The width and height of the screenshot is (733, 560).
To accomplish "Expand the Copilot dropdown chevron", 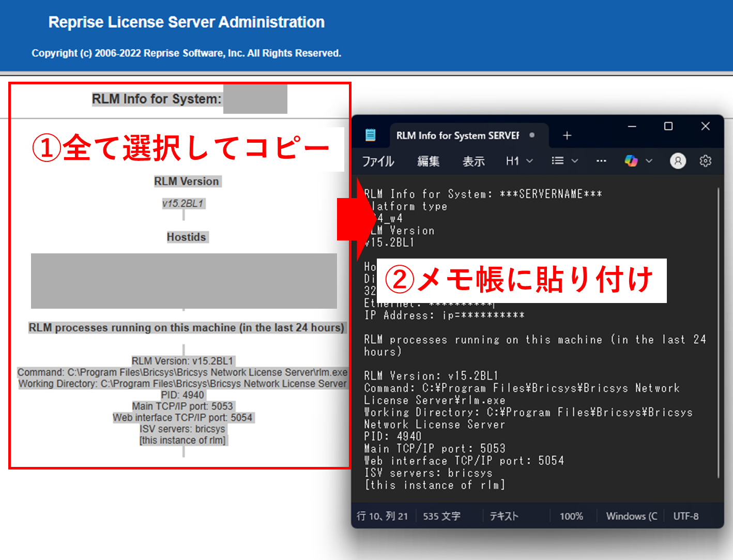I will click(x=649, y=161).
